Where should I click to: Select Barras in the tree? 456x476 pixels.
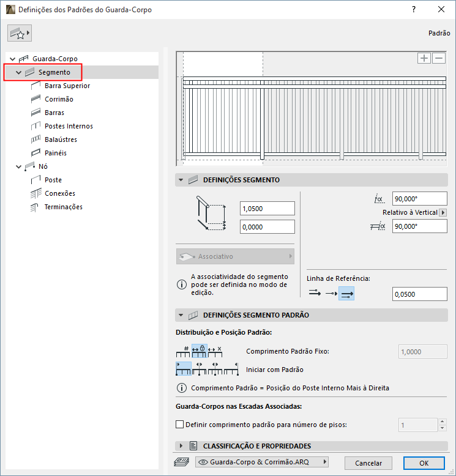pos(54,113)
